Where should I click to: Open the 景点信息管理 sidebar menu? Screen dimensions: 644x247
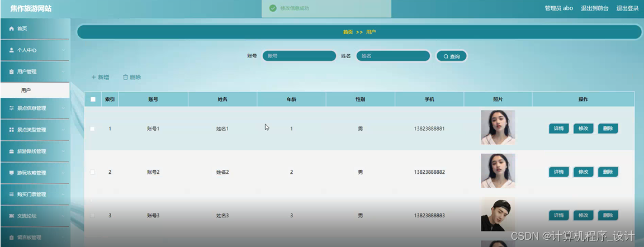(35, 108)
